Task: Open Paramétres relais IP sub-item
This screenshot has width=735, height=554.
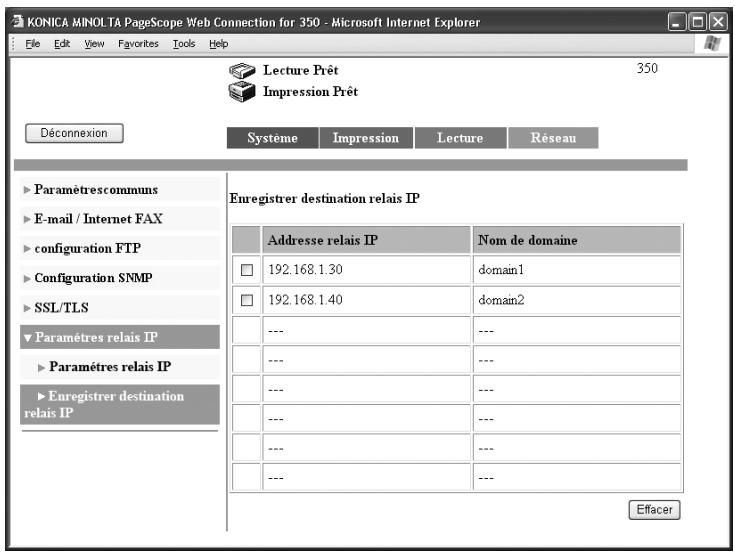Action: pyautogui.click(x=110, y=367)
